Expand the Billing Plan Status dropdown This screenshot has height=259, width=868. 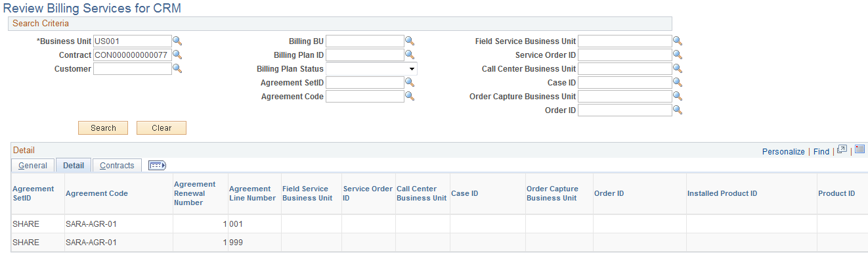coord(411,69)
